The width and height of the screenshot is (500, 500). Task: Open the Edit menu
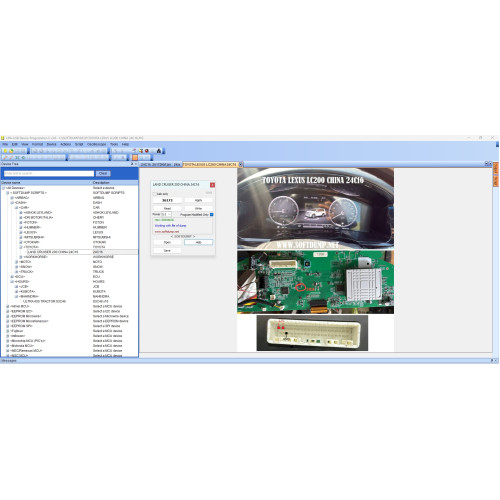click(x=15, y=144)
